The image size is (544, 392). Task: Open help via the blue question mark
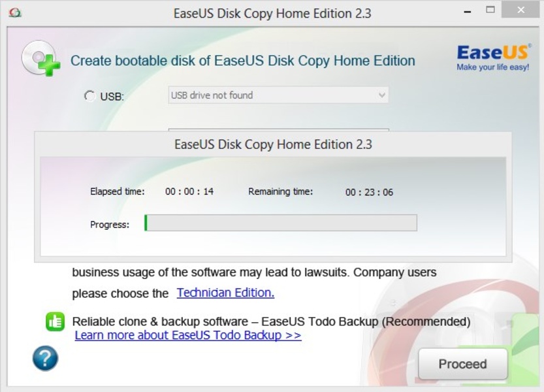(45, 358)
